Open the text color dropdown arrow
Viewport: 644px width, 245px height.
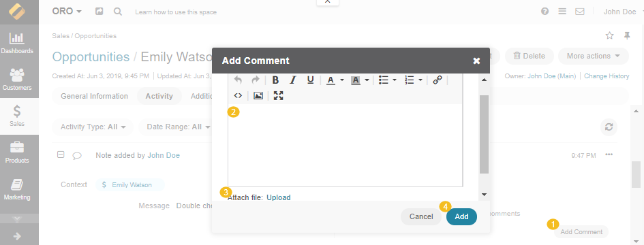[x=341, y=80]
